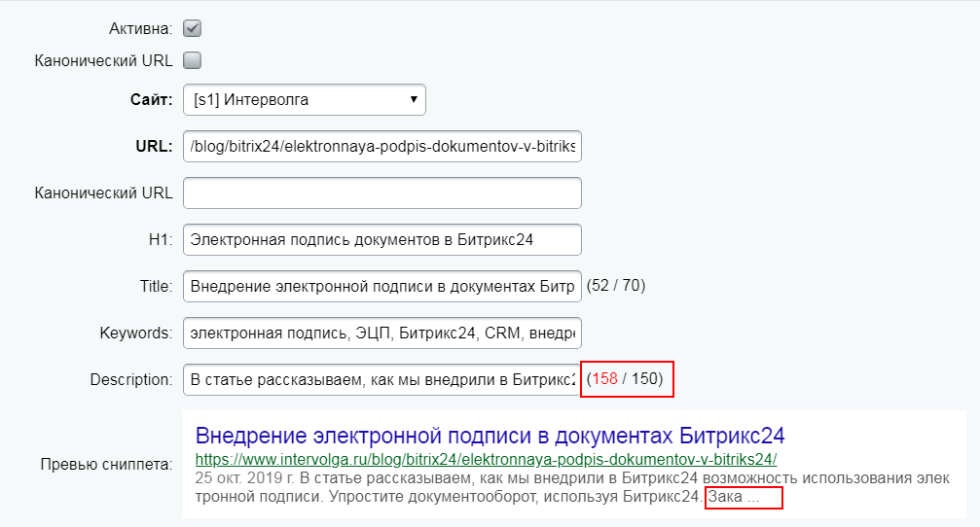The height and width of the screenshot is (527, 980).
Task: Click the snippet description text starting '25 окт. 2019'
Action: click(572, 488)
